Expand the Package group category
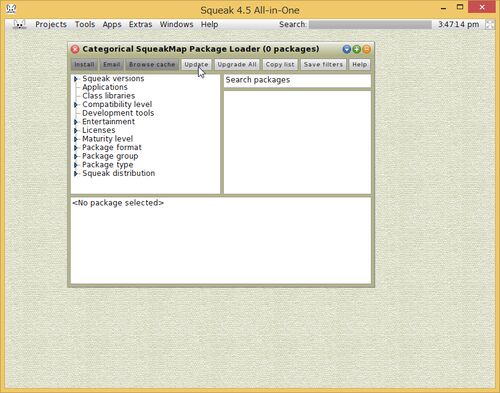The height and width of the screenshot is (393, 500). pyautogui.click(x=76, y=156)
